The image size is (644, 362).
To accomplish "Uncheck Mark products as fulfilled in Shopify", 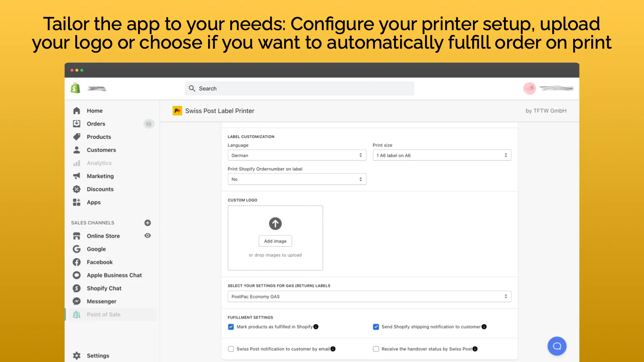I will click(231, 327).
